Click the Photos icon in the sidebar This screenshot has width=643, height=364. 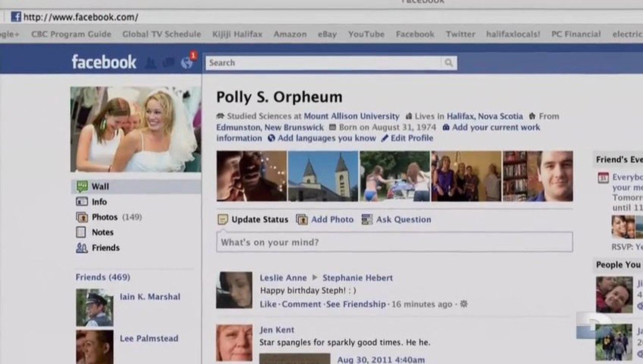click(82, 217)
